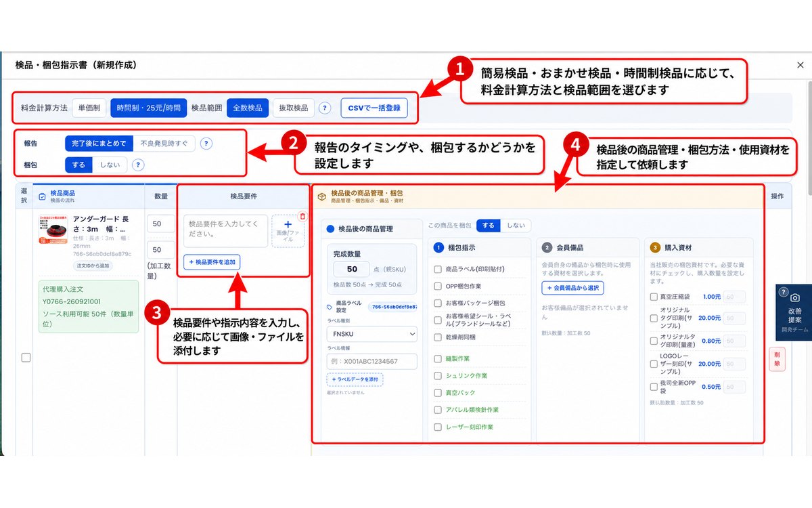Click the 1.00元 price for 真空圧縮袋
This screenshot has height=508, width=812.
point(712,297)
